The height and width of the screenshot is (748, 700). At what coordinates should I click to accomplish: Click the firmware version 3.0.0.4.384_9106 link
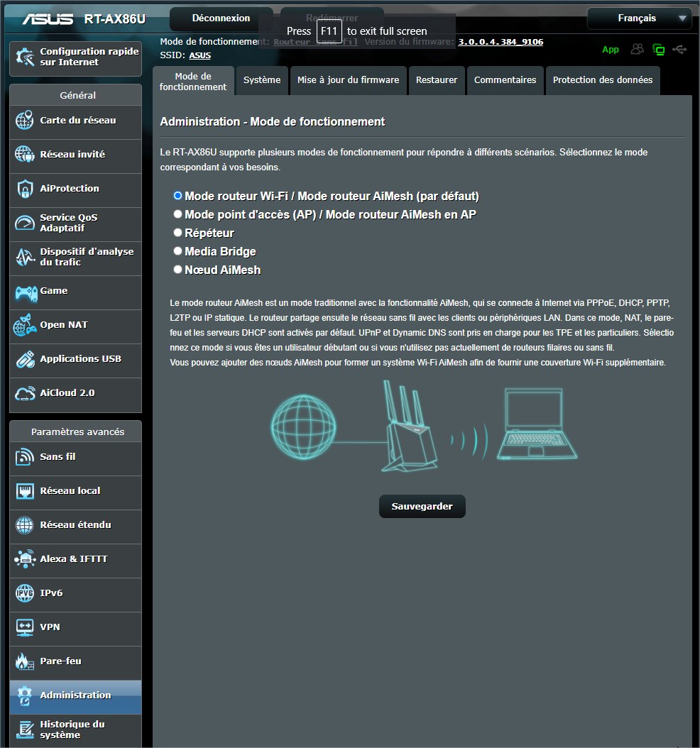[x=501, y=42]
